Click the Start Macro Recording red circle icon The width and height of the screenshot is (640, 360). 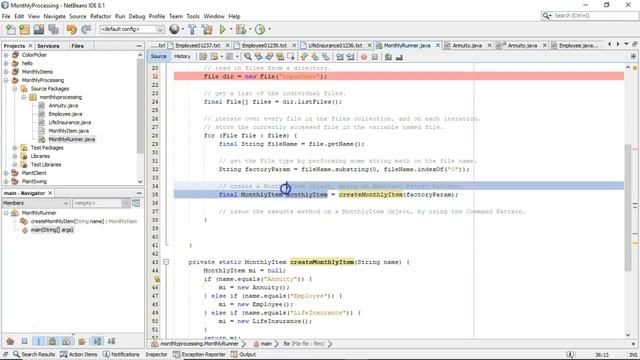(x=364, y=57)
